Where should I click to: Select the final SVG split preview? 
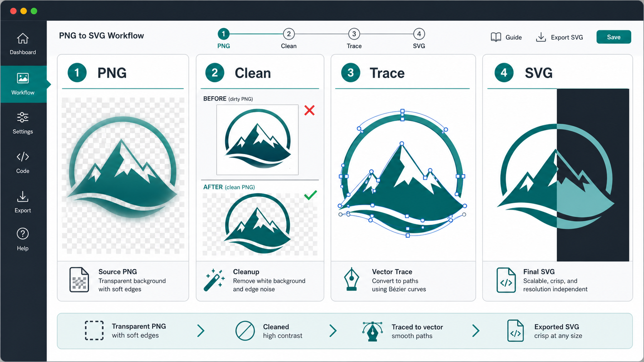[x=558, y=175]
